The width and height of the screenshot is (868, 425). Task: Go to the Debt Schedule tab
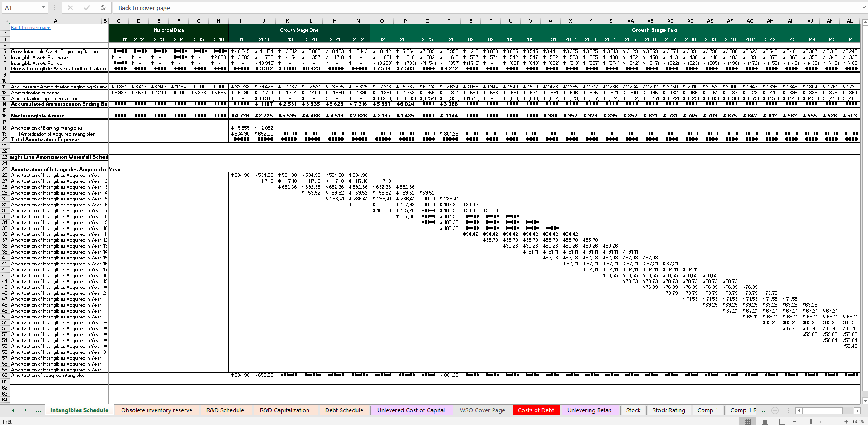point(344,410)
